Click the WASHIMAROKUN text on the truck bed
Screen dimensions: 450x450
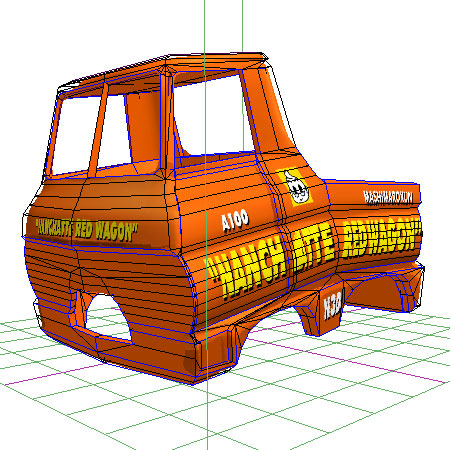point(388,197)
